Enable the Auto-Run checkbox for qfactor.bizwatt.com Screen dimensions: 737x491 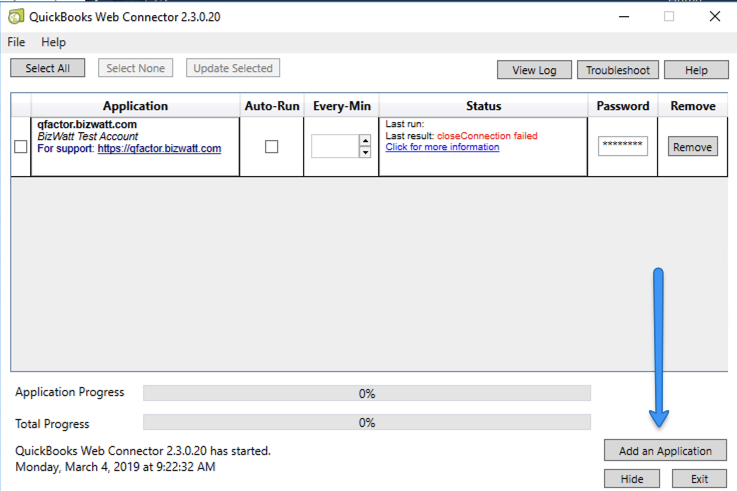coord(271,147)
